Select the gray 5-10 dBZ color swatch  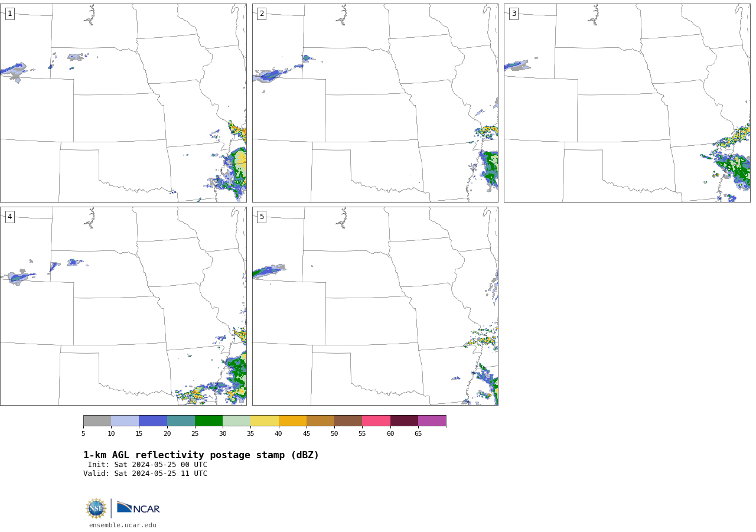click(97, 421)
